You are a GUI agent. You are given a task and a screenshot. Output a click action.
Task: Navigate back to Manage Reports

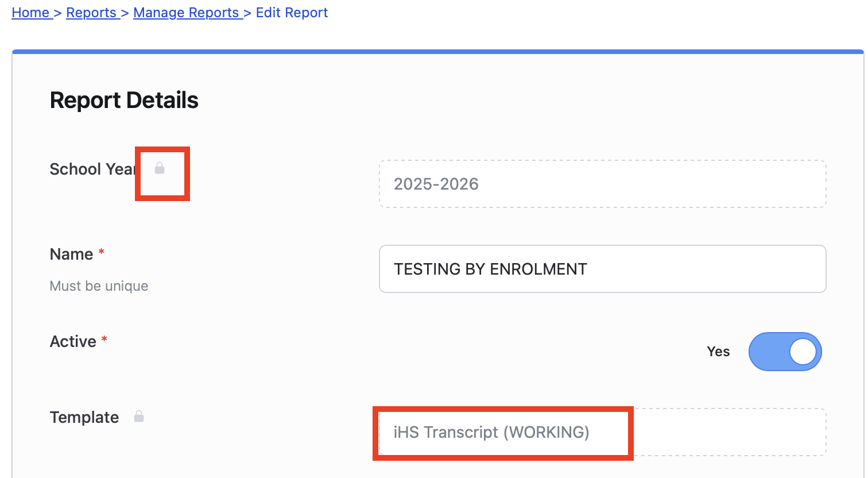pos(186,13)
